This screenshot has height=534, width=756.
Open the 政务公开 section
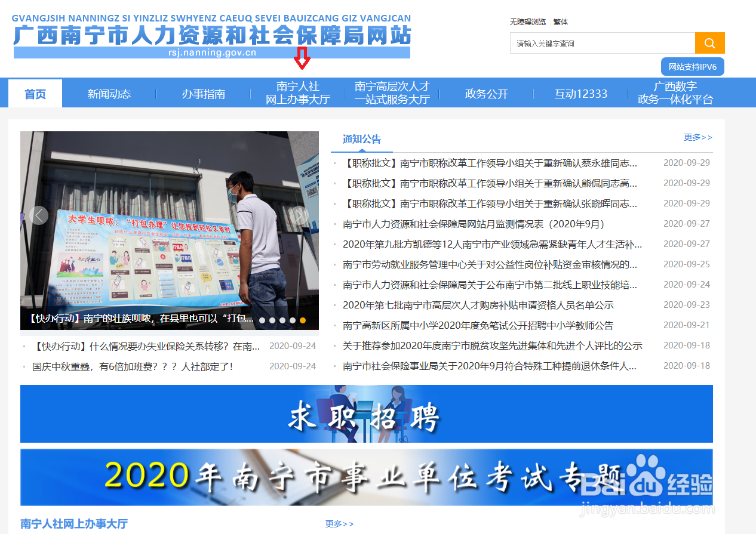coord(485,93)
